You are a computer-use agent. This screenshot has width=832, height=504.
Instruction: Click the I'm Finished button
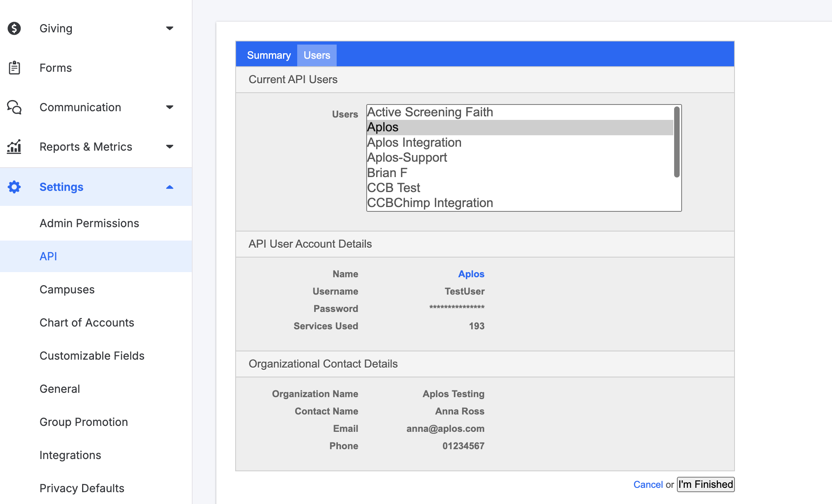pos(706,484)
